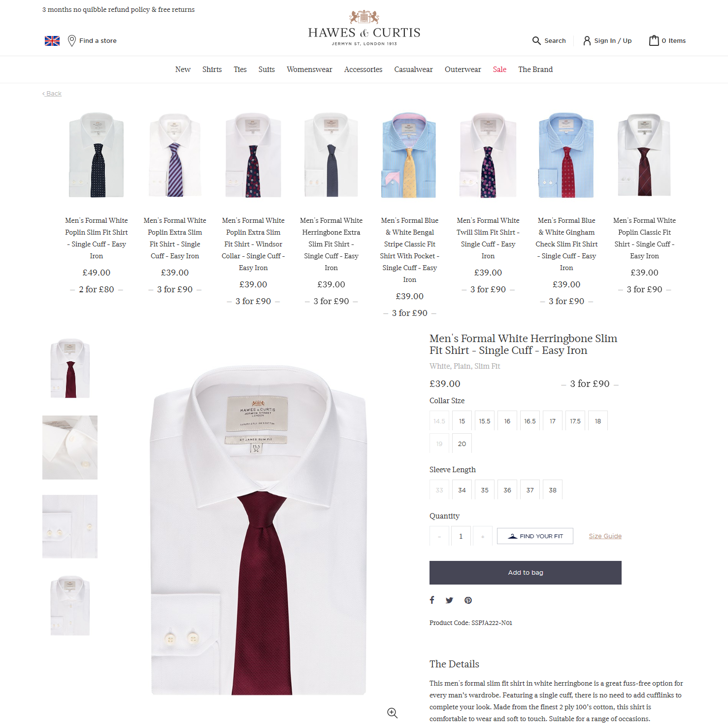Image resolution: width=728 pixels, height=727 pixels.
Task: Open the Shirts menu
Action: 212,69
